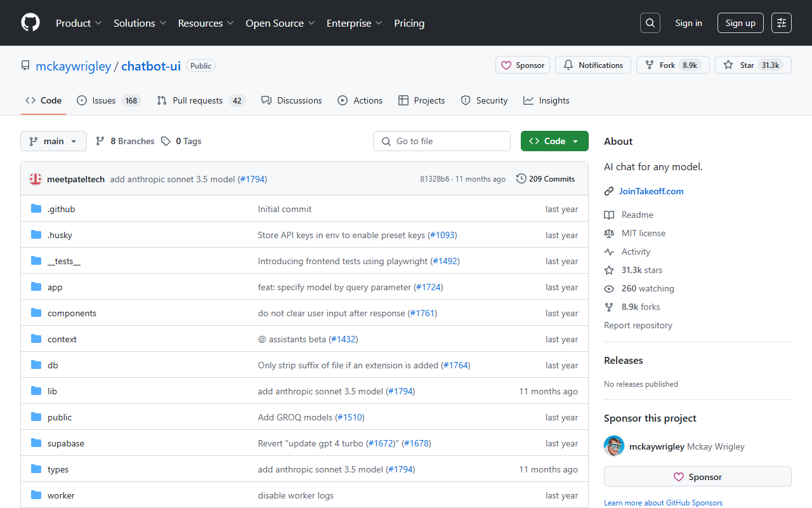The height and width of the screenshot is (508, 812).
Task: Click the large Sponsor button in the sidebar
Action: click(698, 477)
